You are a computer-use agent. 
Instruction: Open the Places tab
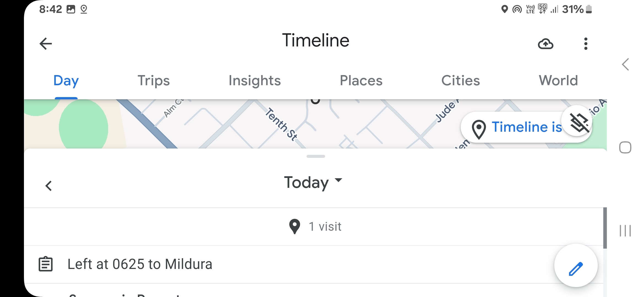[x=361, y=81]
